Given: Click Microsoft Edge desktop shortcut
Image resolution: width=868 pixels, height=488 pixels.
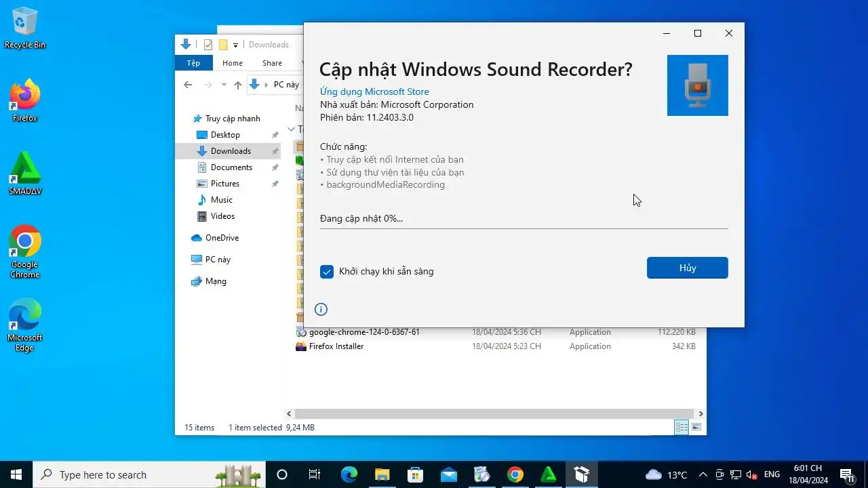Looking at the screenshot, I should [25, 325].
